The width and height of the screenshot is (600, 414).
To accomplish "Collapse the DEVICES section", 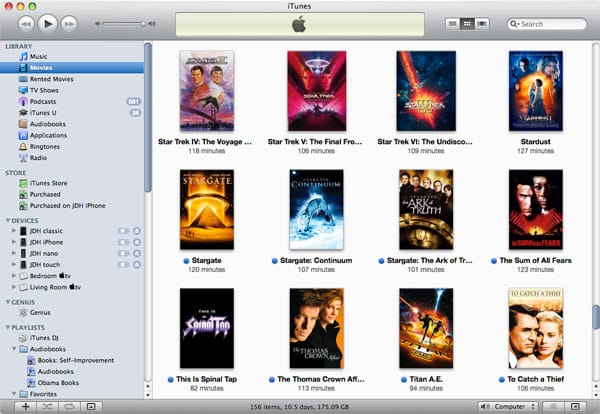I will pyautogui.click(x=8, y=221).
